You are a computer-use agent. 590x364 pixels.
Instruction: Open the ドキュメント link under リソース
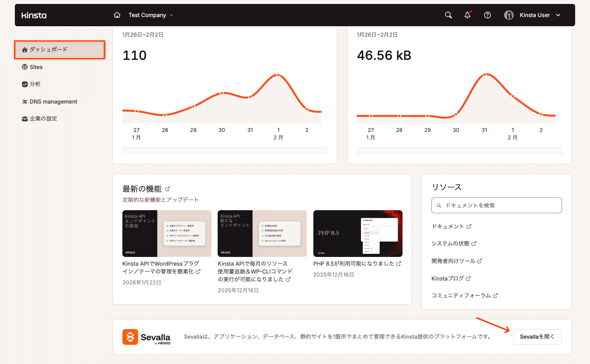pos(449,226)
